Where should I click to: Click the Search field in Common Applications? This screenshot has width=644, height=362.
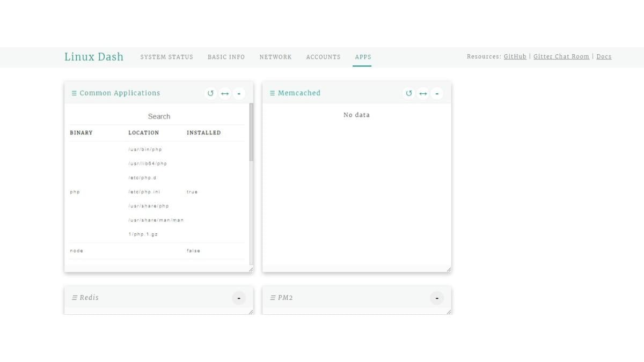(159, 116)
